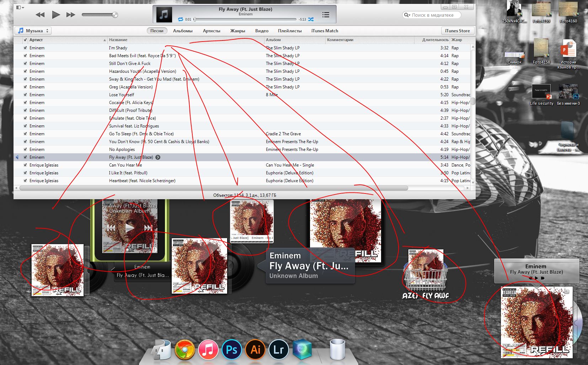Viewport: 588px width, 365px height.
Task: Uncheck the Bad Meets Evil song checkbox
Action: click(x=25, y=56)
